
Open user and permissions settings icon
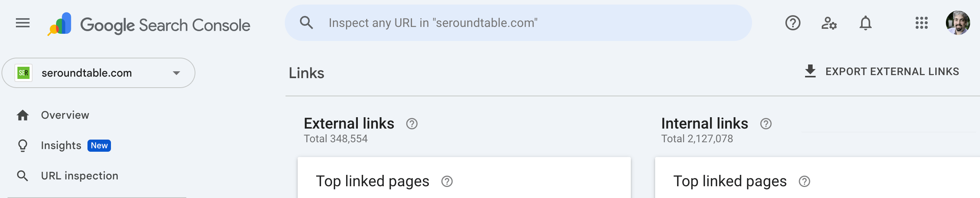coord(829,23)
